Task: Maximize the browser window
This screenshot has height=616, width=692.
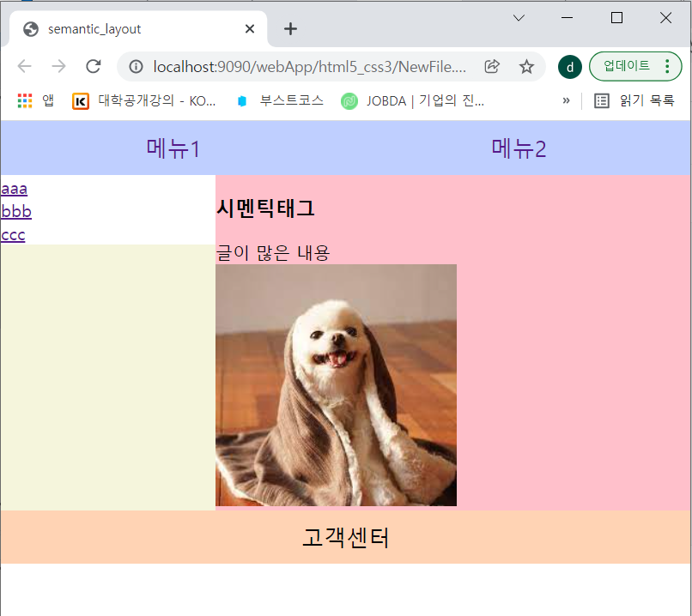Action: 616,18
